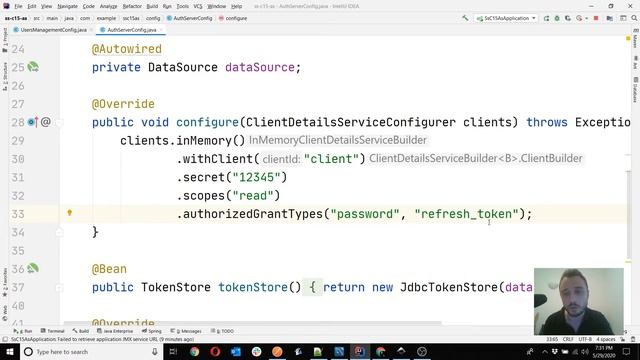The image size is (640, 360).
Task: Click the horizontal editor scrollbar
Action: click(x=252, y=323)
